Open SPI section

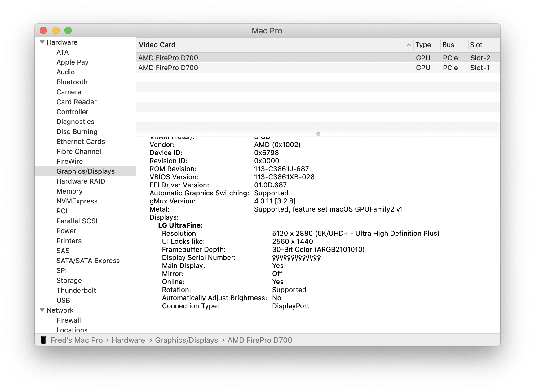(62, 270)
